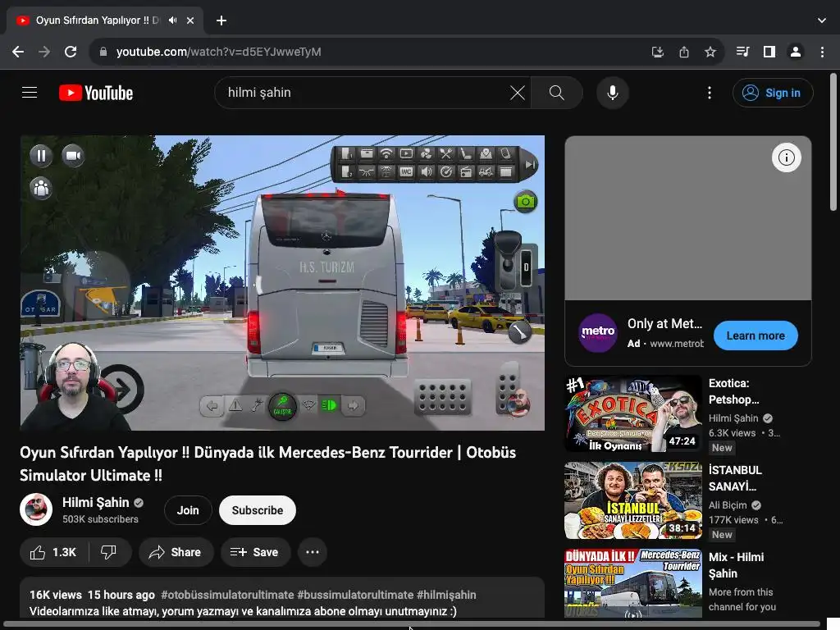View site information lock icon
Screen dimensions: 840x630
tap(103, 52)
